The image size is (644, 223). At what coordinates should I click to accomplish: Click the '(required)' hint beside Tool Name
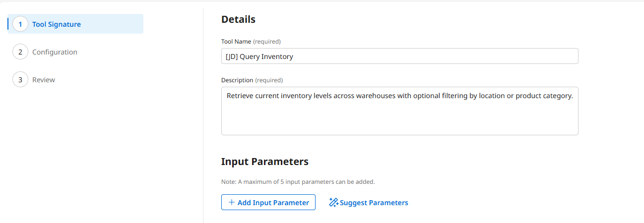pyautogui.click(x=267, y=42)
